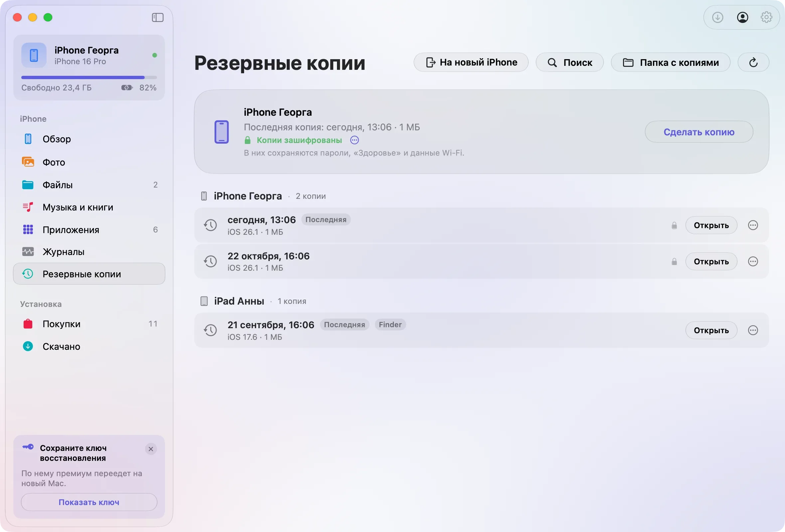Open settings gear icon
This screenshot has width=785, height=532.
766,17
